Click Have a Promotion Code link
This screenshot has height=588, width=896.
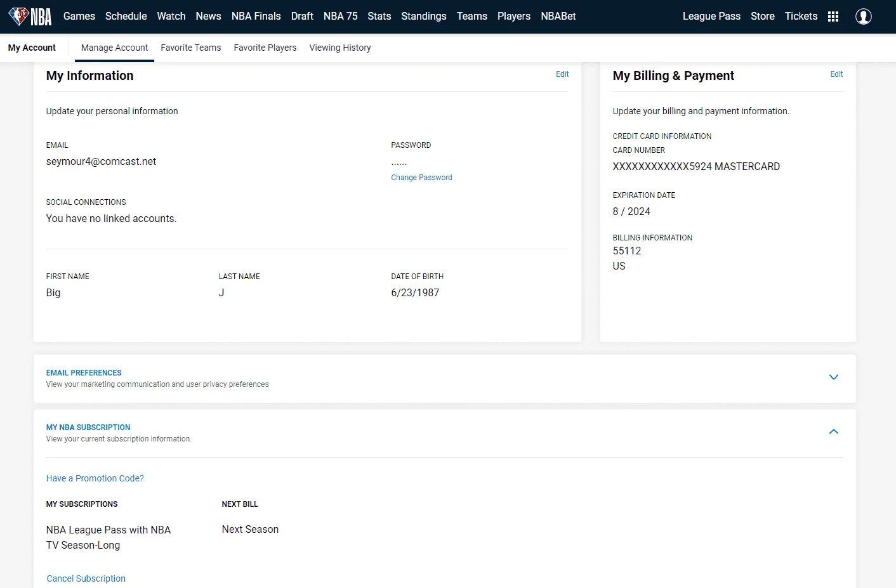pos(95,478)
